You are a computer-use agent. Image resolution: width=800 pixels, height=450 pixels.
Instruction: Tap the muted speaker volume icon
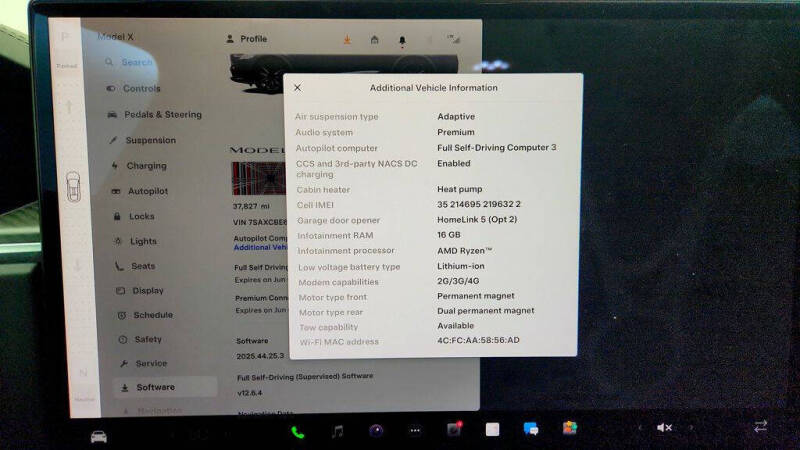click(x=664, y=428)
